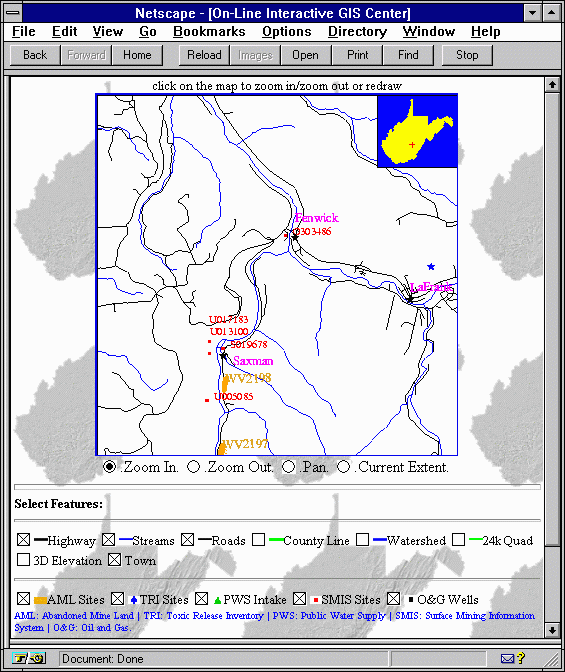Uncheck the Highway layer checkbox
Screen dimensions: 565x672
[24, 540]
